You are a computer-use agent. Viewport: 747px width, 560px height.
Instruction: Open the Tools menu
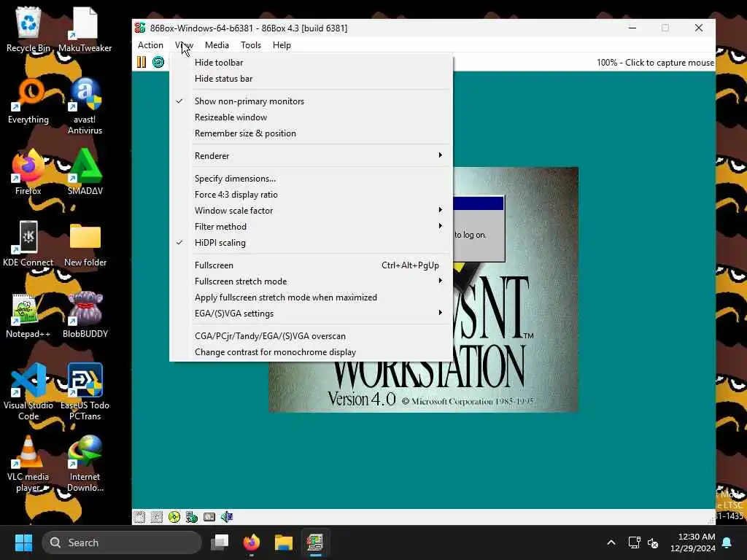click(x=251, y=45)
